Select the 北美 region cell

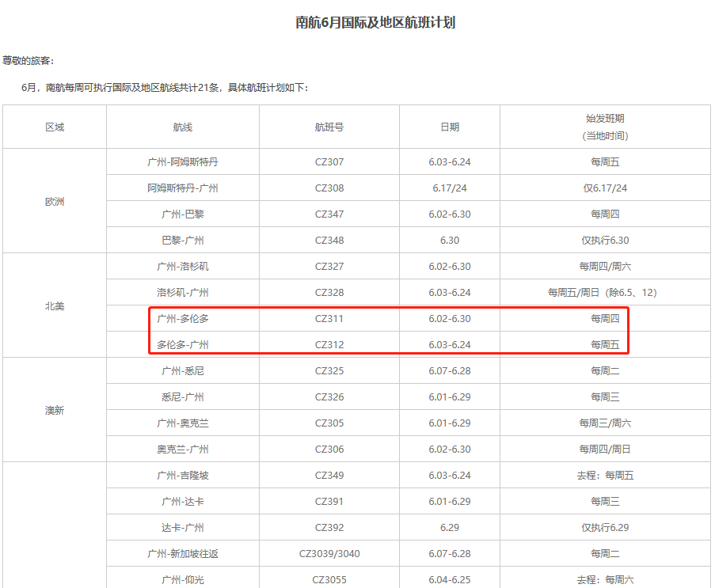[x=55, y=305]
